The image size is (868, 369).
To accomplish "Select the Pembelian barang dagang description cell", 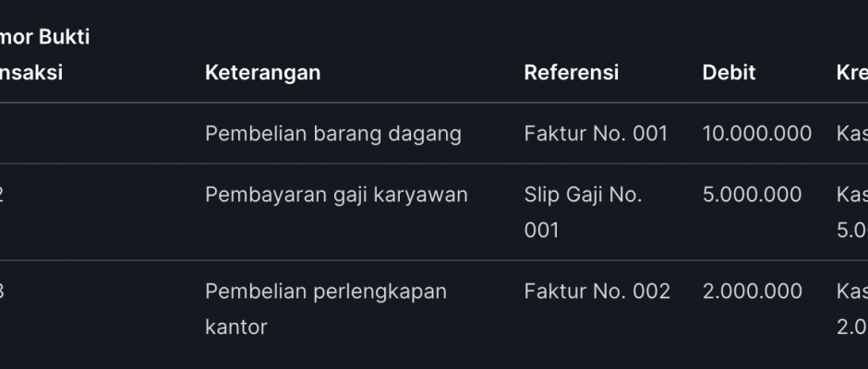I will coord(332,134).
